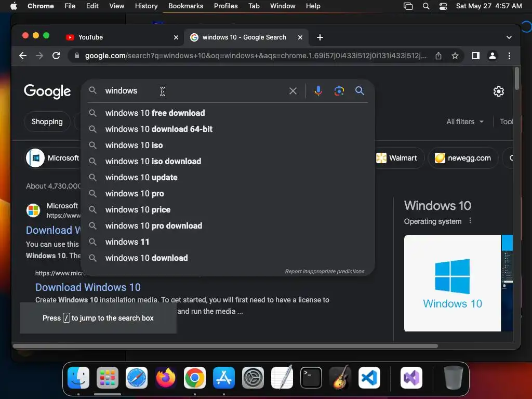Click the Google logo
This screenshot has height=399, width=532.
click(47, 91)
